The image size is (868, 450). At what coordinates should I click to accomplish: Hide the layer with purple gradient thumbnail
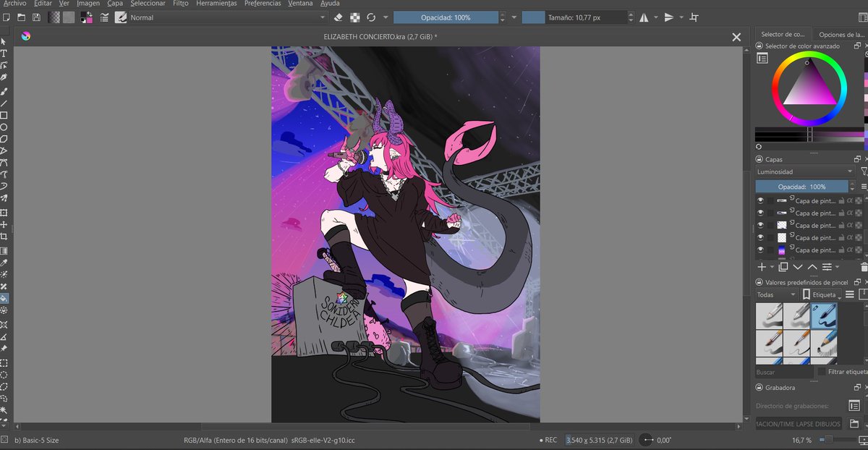[760, 250]
